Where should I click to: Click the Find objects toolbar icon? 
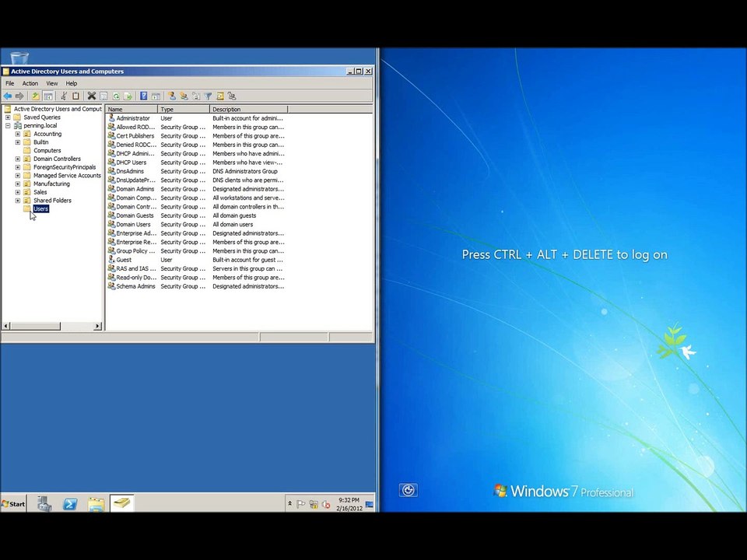pyautogui.click(x=219, y=96)
